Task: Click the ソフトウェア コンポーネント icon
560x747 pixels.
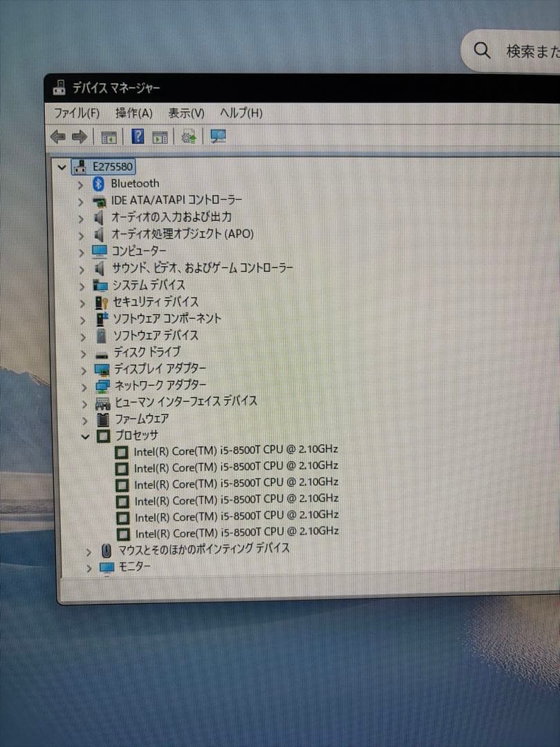Action: tap(102, 319)
